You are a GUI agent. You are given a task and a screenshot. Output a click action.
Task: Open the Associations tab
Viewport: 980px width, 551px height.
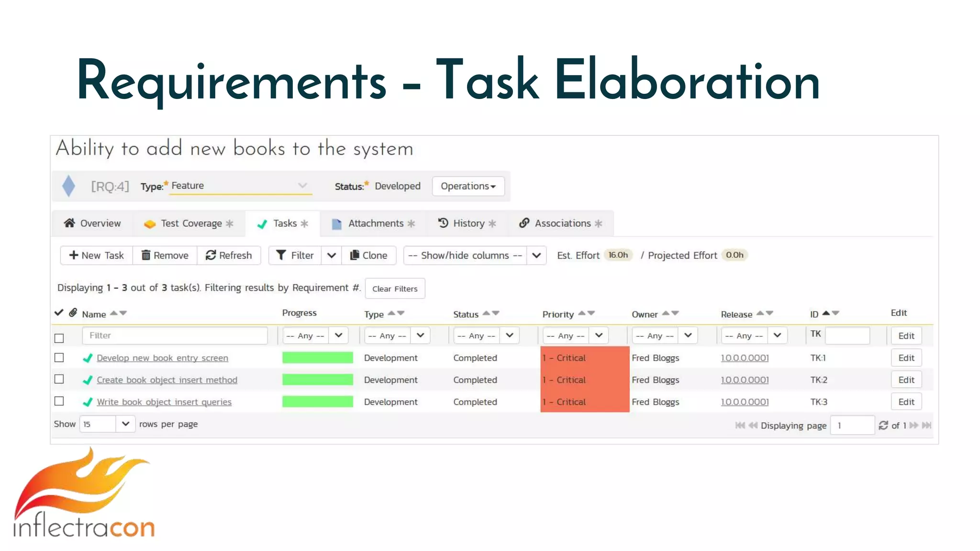pyautogui.click(x=561, y=223)
